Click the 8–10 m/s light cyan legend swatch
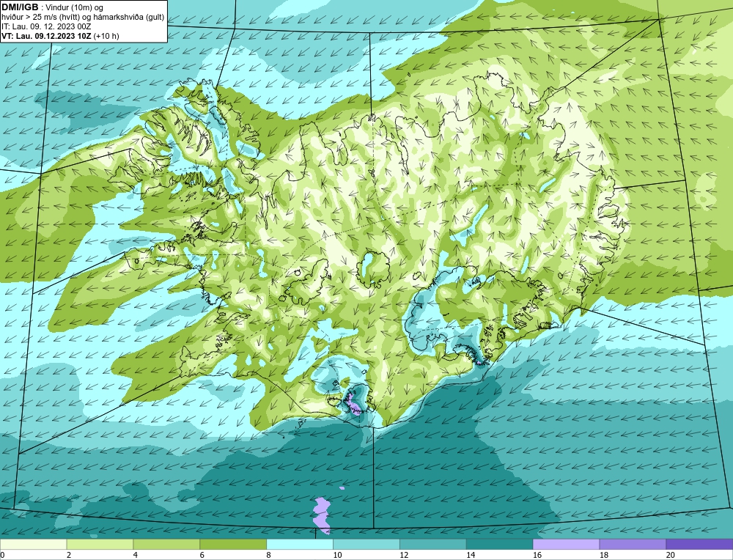The image size is (733, 560). coord(300,544)
